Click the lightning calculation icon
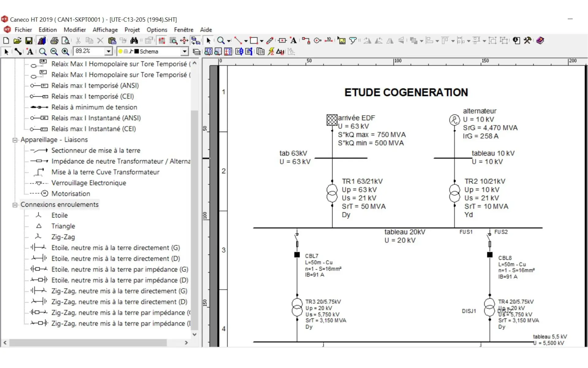The height and width of the screenshot is (368, 588). tap(271, 52)
